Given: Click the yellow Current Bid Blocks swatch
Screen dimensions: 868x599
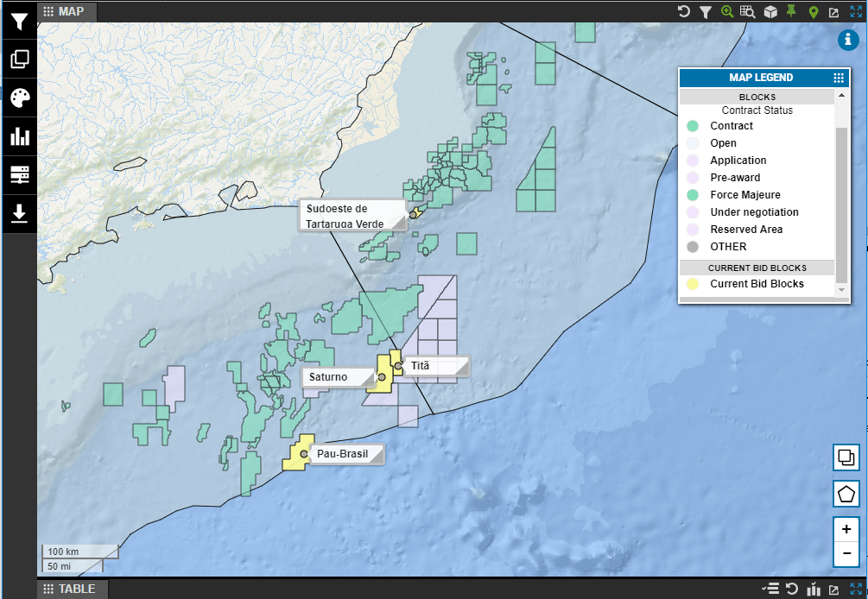Looking at the screenshot, I should [693, 284].
